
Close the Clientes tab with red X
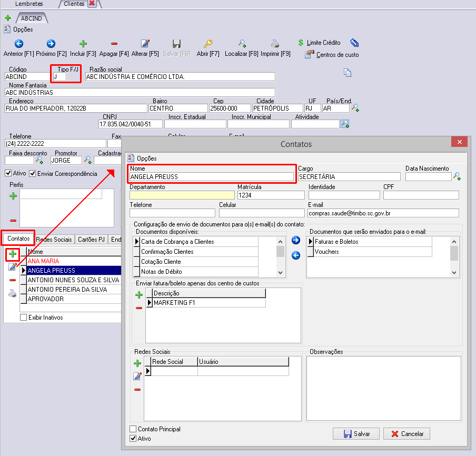click(x=92, y=3)
